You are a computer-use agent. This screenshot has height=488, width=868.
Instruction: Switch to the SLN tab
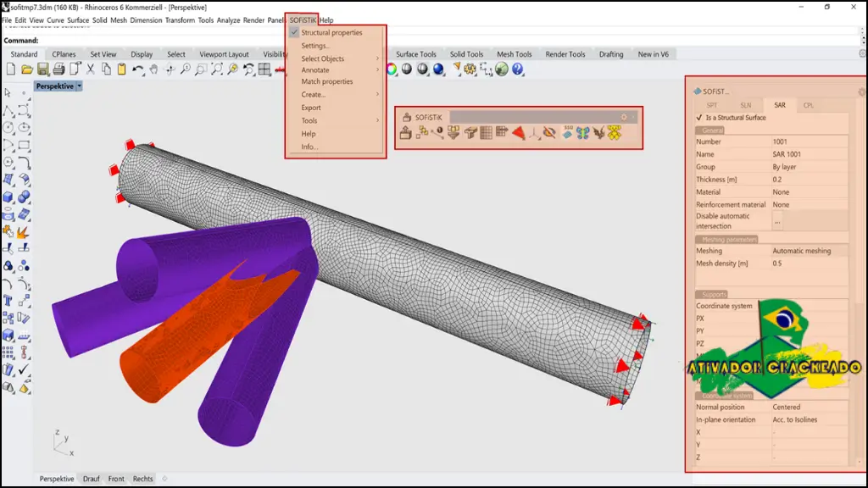[x=746, y=105]
